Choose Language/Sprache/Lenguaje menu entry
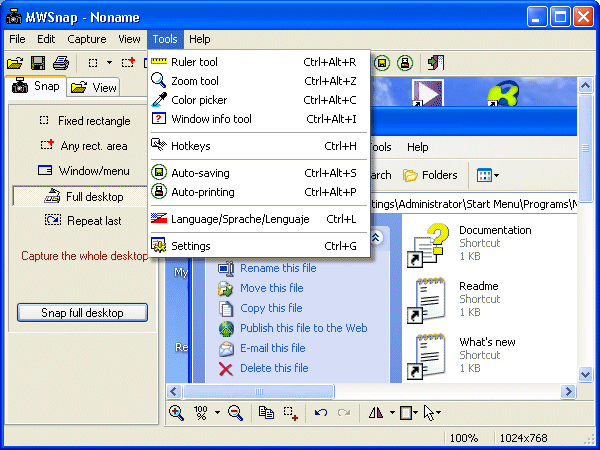The image size is (600, 450). [x=259, y=219]
